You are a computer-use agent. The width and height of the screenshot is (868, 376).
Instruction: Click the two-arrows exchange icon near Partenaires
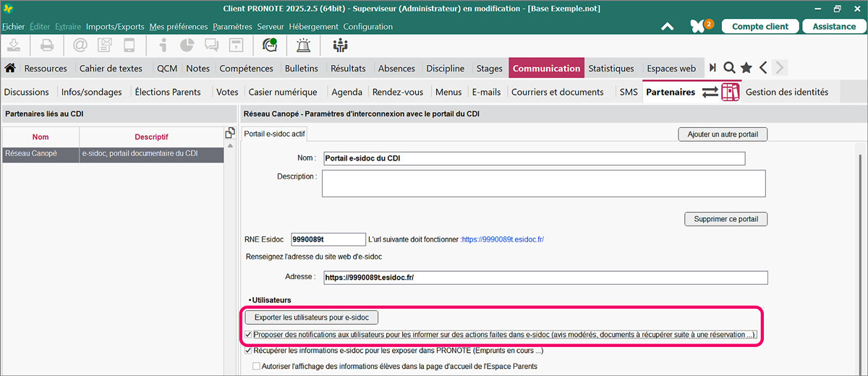[710, 92]
